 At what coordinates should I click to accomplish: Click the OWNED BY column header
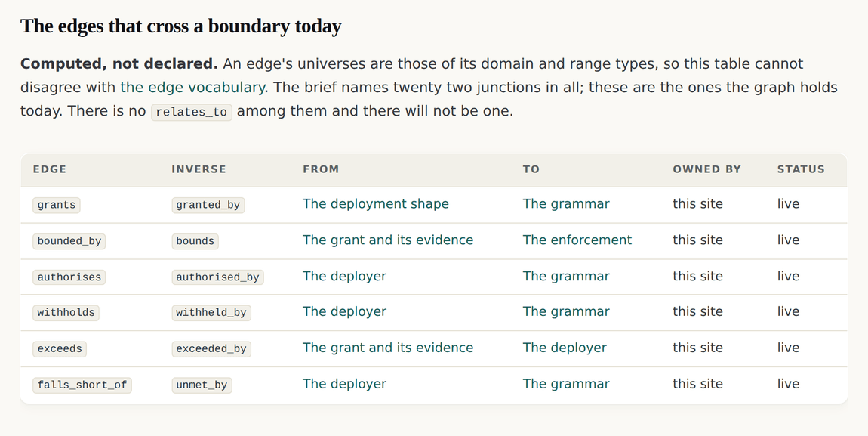(706, 169)
